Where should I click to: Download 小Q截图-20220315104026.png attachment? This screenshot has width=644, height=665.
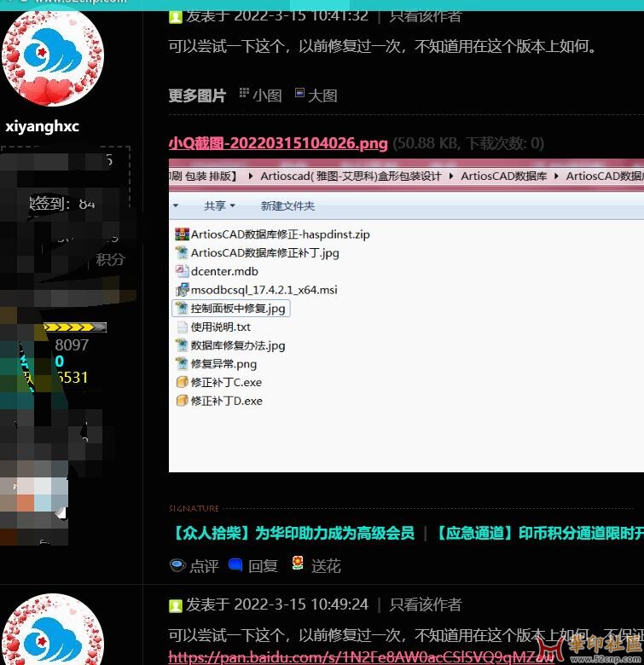[278, 143]
